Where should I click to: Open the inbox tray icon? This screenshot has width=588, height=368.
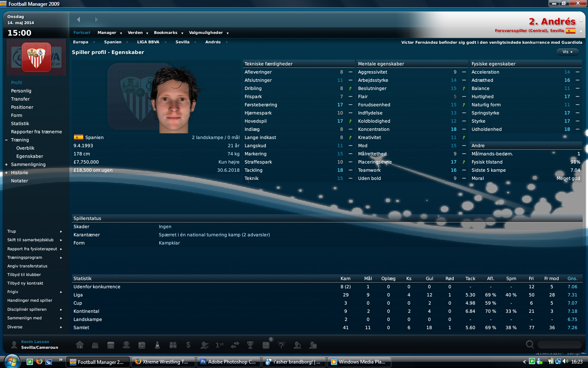point(95,345)
